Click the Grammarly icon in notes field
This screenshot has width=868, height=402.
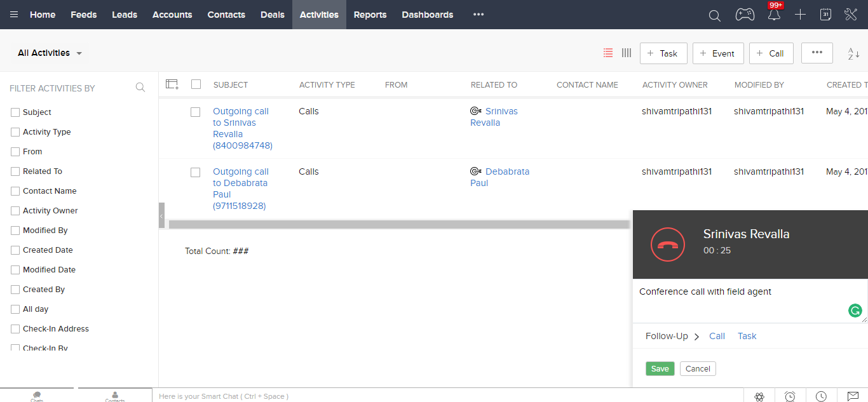click(x=855, y=311)
